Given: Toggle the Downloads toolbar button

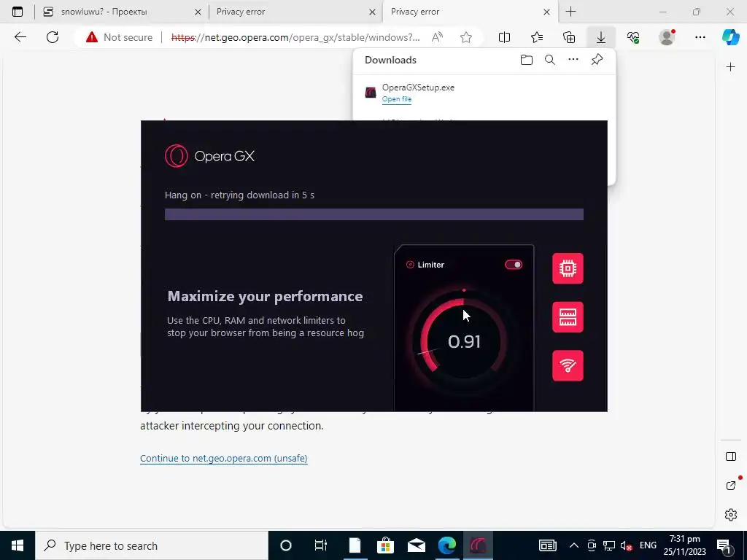Looking at the screenshot, I should (x=601, y=37).
